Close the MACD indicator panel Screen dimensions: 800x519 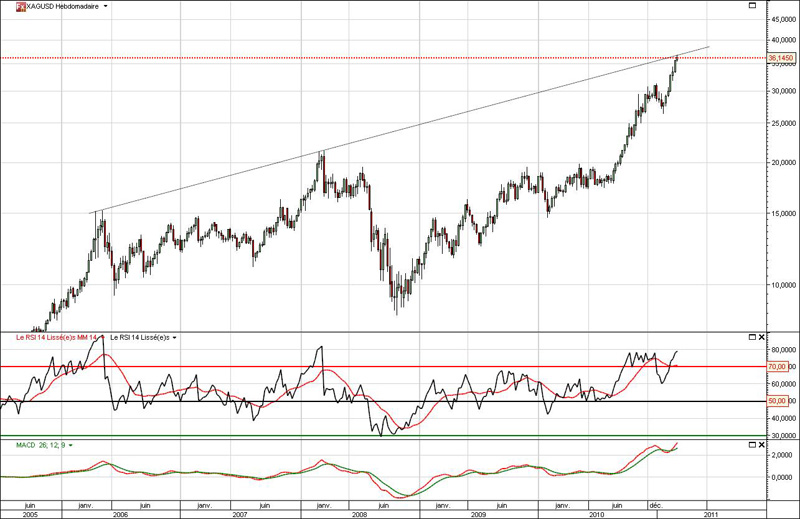(x=762, y=443)
